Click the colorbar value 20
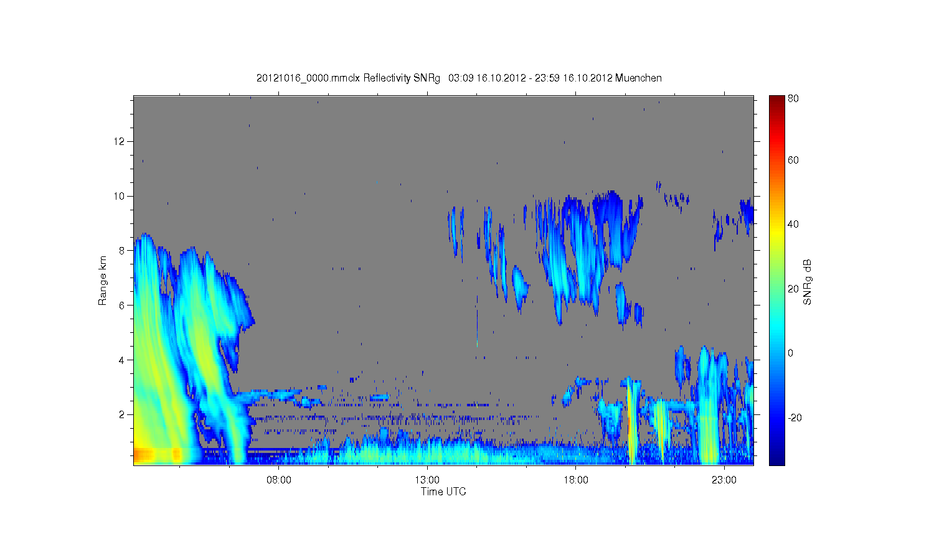Viewport: 934px width, 560px height. (x=793, y=289)
